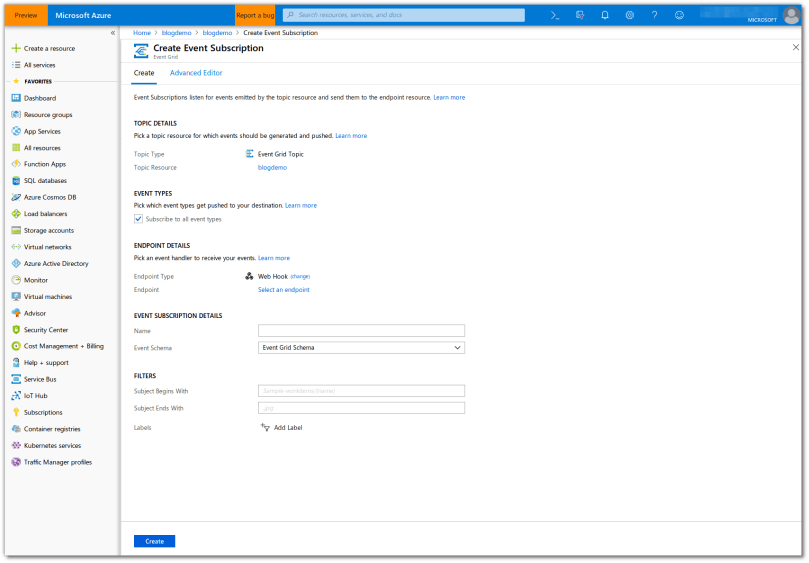The image size is (809, 563).
Task: Open Cloud Shell from the top bar
Action: [554, 15]
